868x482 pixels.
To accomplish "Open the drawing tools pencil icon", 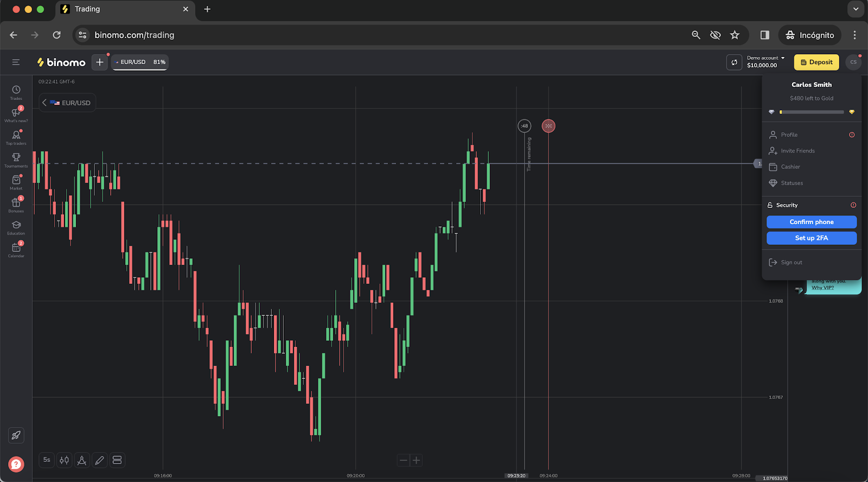I will pyautogui.click(x=99, y=460).
